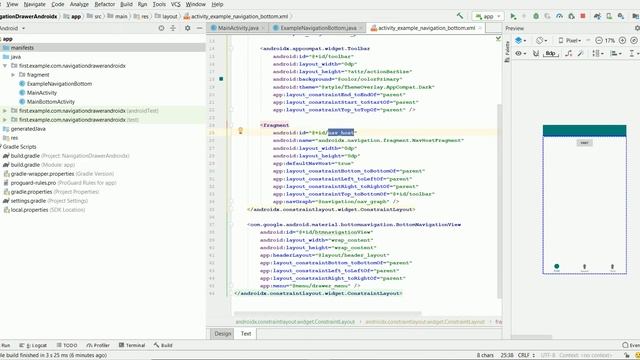640x360 pixels.
Task: Open the SDK Manager icon
Action: click(621, 16)
